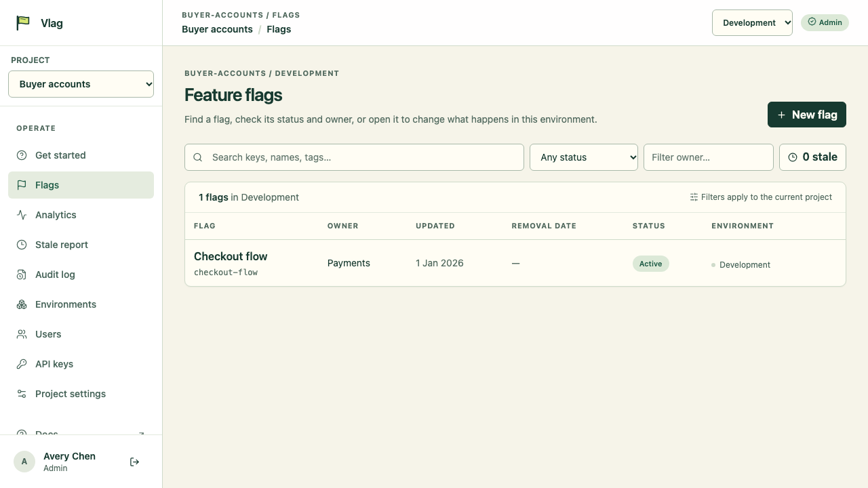Go to Get started in sidebar
This screenshot has height=488, width=868.
coord(81,155)
